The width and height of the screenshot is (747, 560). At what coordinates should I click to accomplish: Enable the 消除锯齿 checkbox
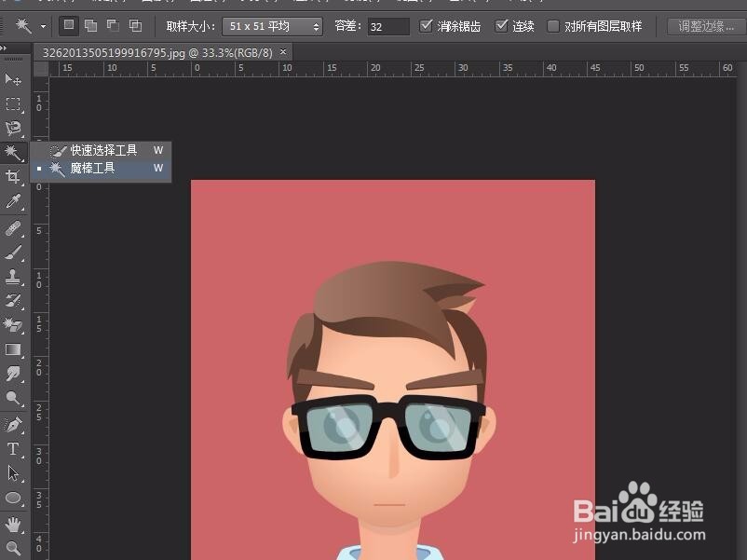[426, 26]
